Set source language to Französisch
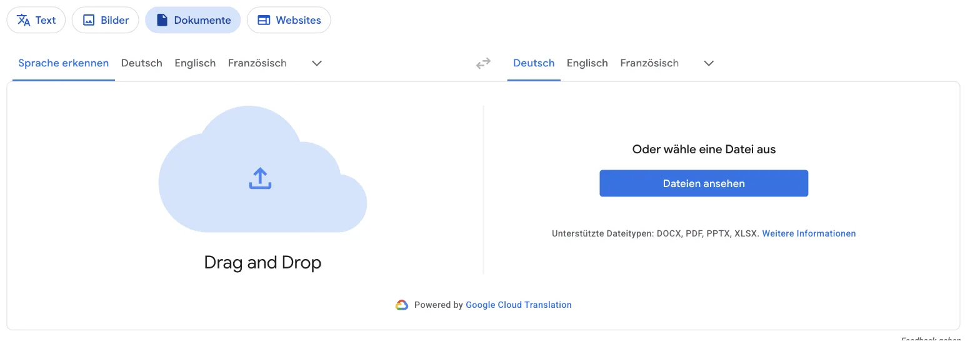Screen dimensions: 980x341 click(257, 63)
